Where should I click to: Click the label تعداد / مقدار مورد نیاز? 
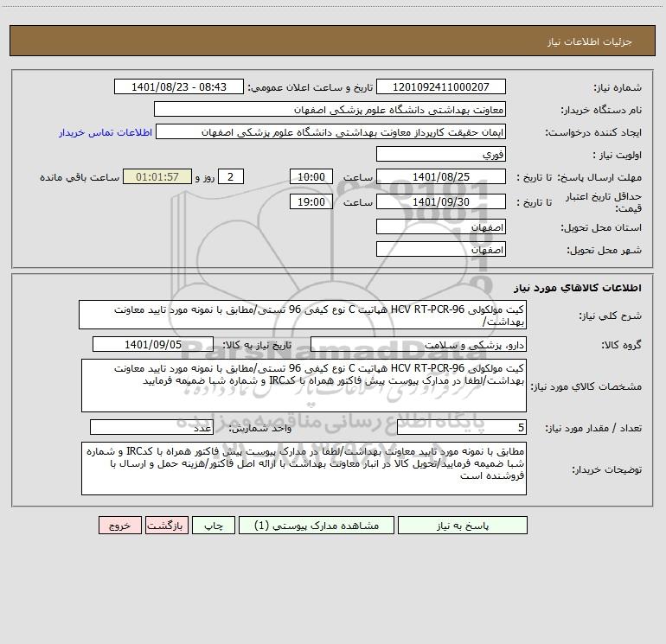(593, 429)
